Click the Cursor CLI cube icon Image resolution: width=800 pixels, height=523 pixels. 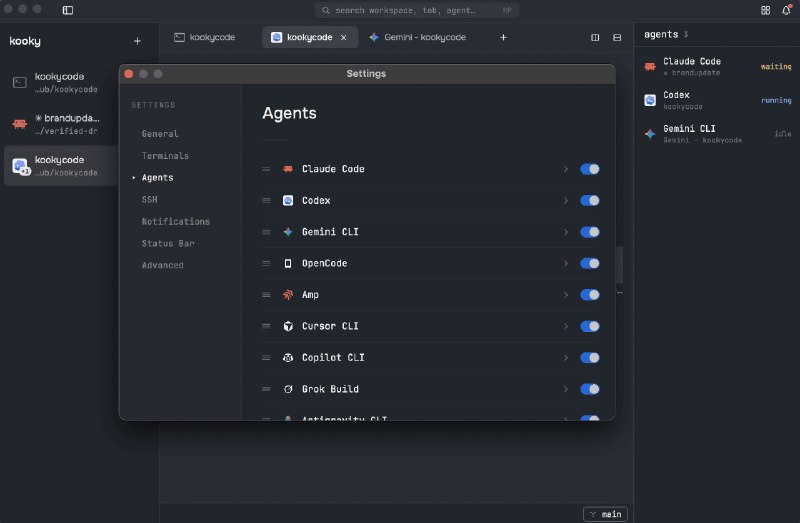coord(288,326)
